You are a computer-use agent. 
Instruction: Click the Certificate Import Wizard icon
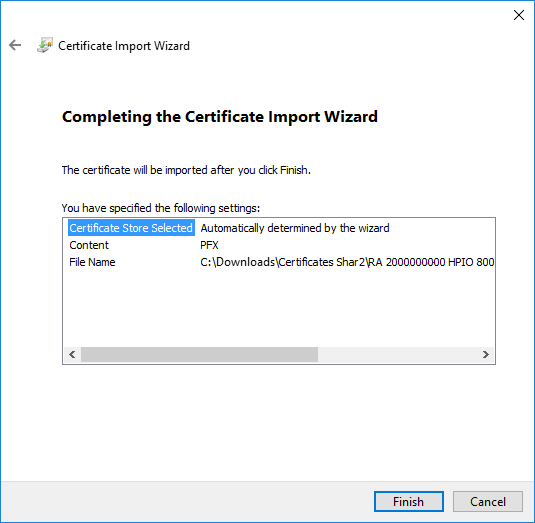[x=45, y=45]
